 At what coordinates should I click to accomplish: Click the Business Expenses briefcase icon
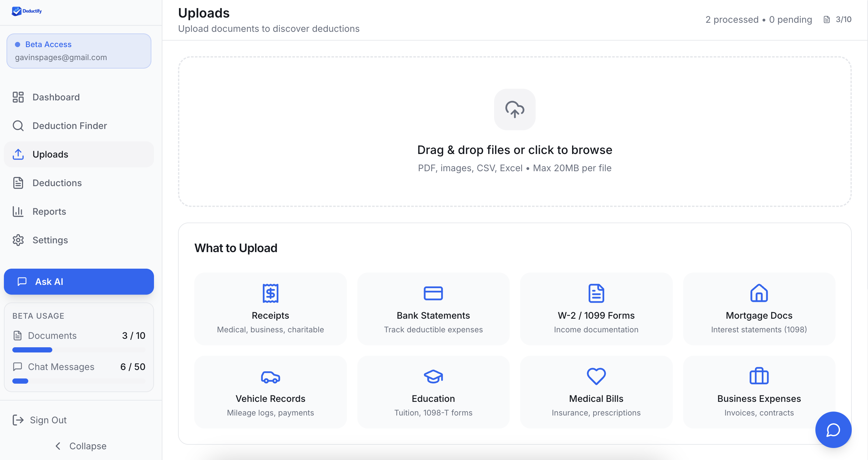click(759, 377)
